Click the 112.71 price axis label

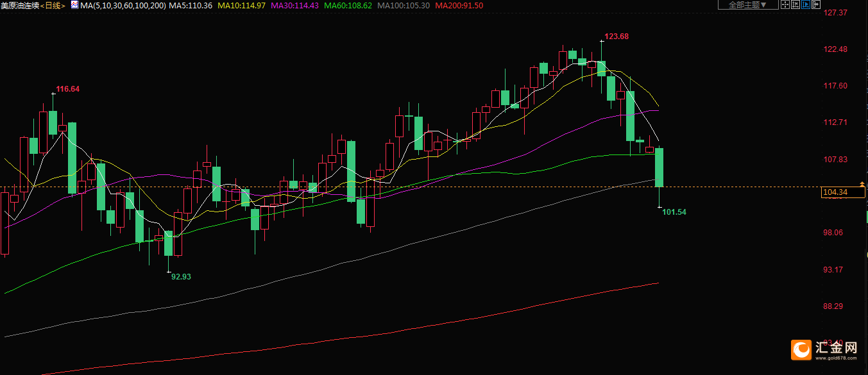click(x=835, y=122)
